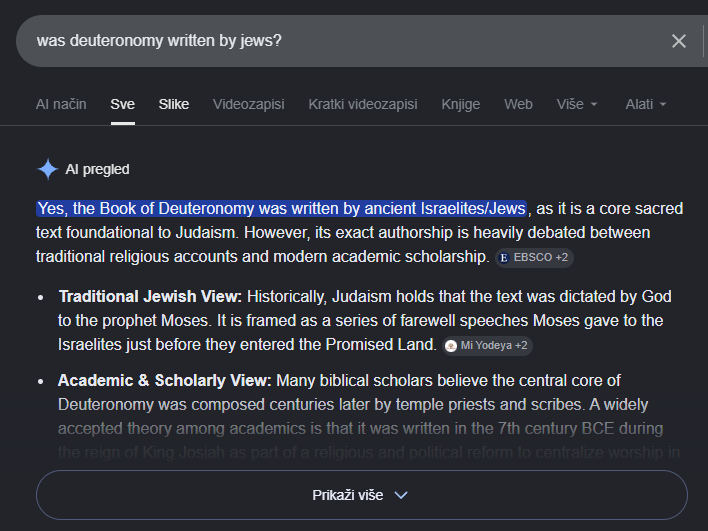Click the AI pregled sparkle icon
708x531 pixels.
(47, 169)
